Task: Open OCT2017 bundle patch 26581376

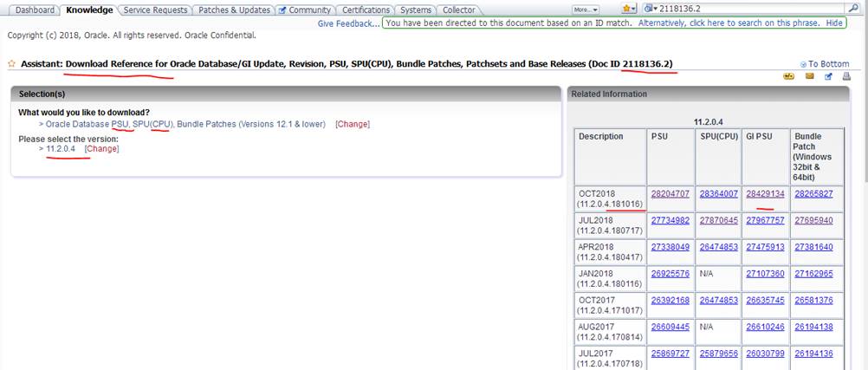Action: [x=813, y=300]
